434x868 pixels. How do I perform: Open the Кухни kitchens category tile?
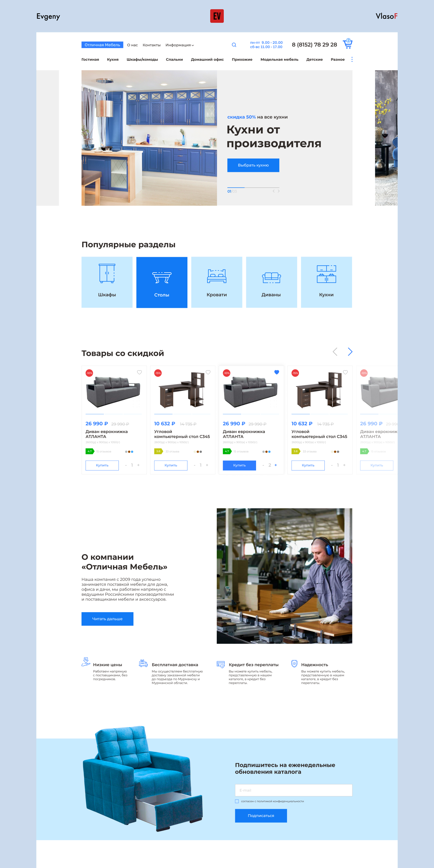(x=327, y=282)
